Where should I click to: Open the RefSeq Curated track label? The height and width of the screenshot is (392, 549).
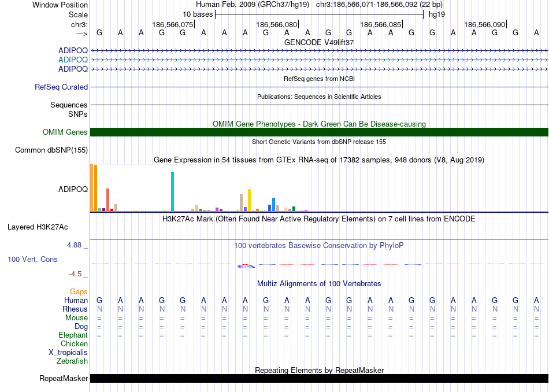[x=61, y=87]
